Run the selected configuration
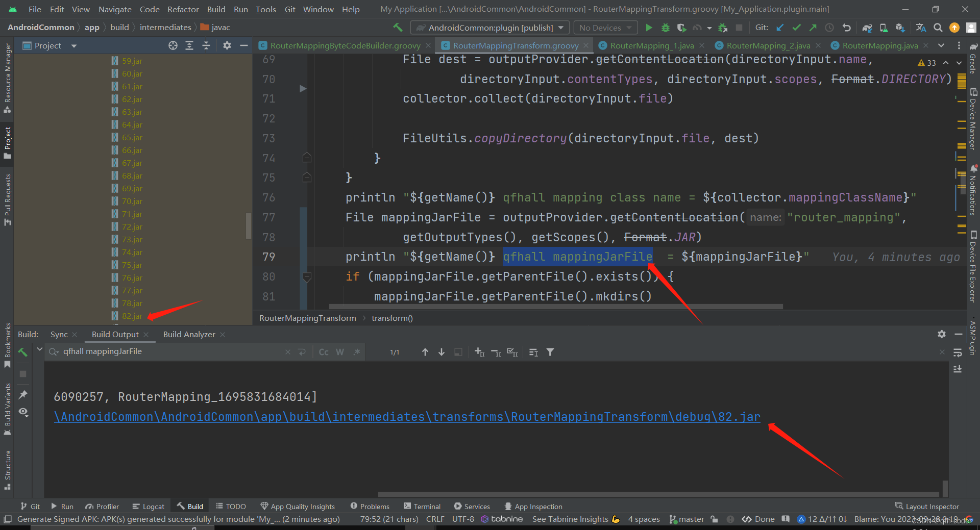980x530 pixels. [649, 28]
